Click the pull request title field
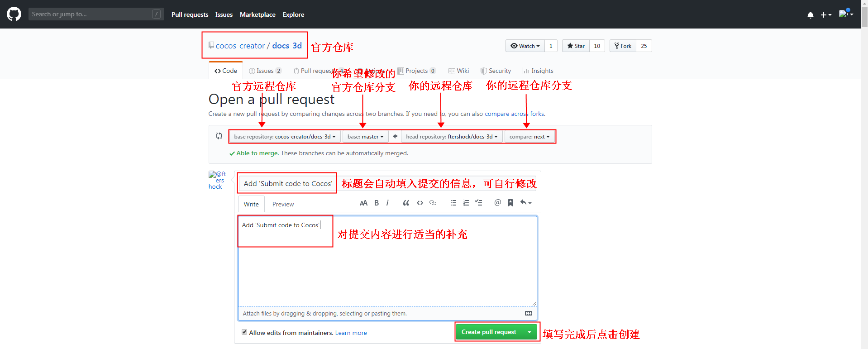The image size is (868, 349). click(x=387, y=183)
